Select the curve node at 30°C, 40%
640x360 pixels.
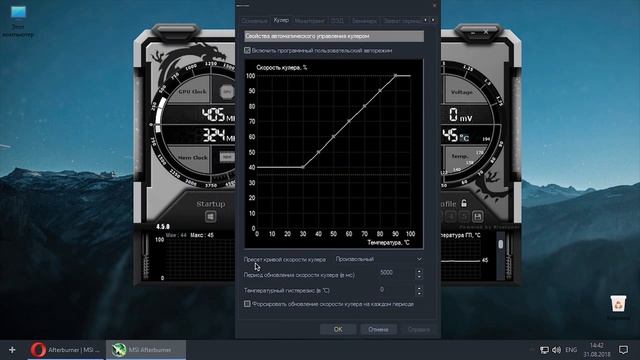[303, 167]
